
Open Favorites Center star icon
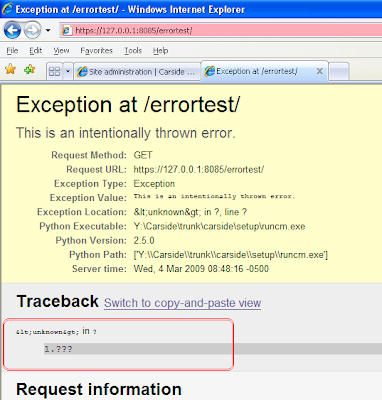pos(10,69)
